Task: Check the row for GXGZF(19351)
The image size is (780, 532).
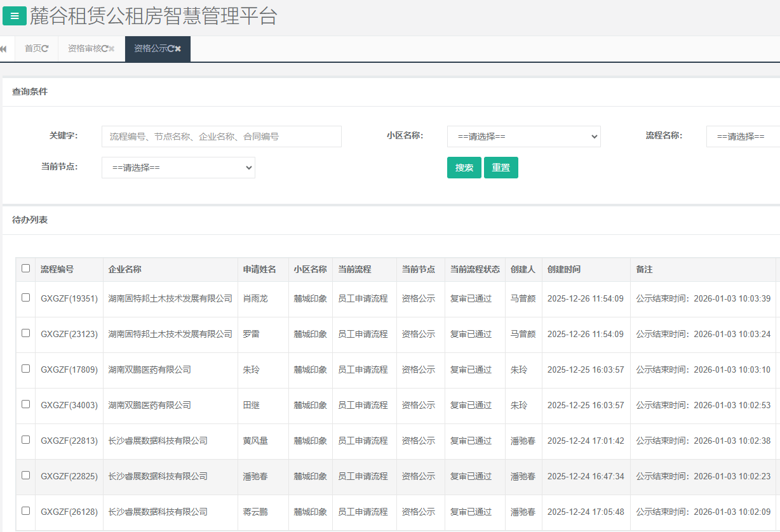Action: [26, 297]
